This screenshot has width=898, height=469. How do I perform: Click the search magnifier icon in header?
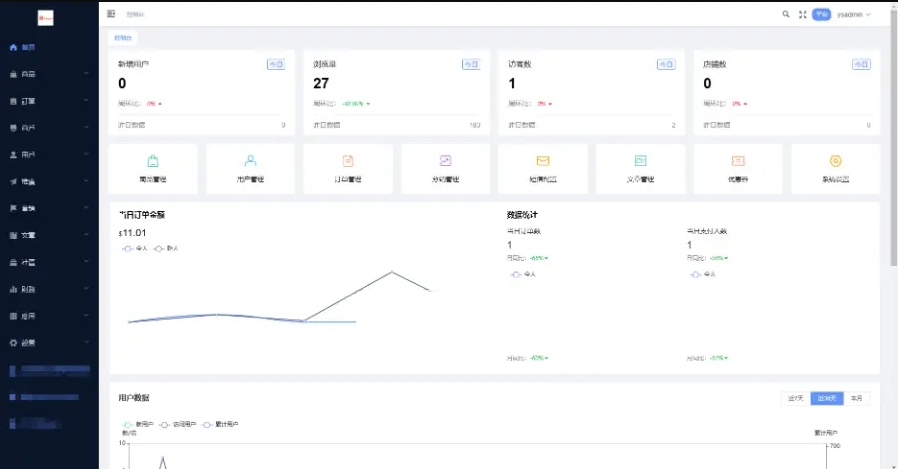click(x=786, y=14)
